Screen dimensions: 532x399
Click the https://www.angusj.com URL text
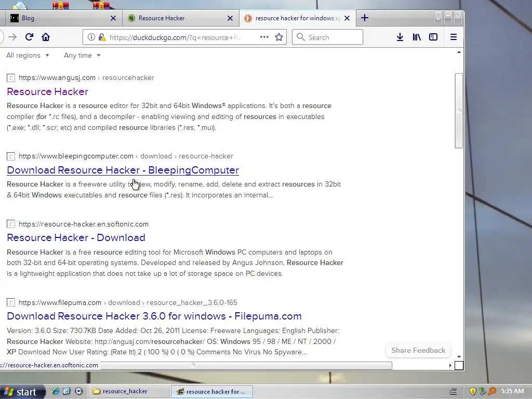pyautogui.click(x=57, y=78)
